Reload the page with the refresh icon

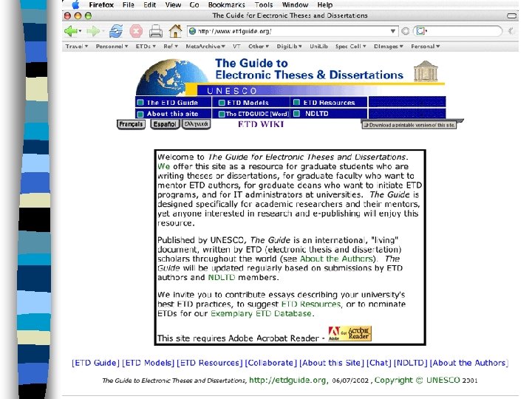coord(116,31)
